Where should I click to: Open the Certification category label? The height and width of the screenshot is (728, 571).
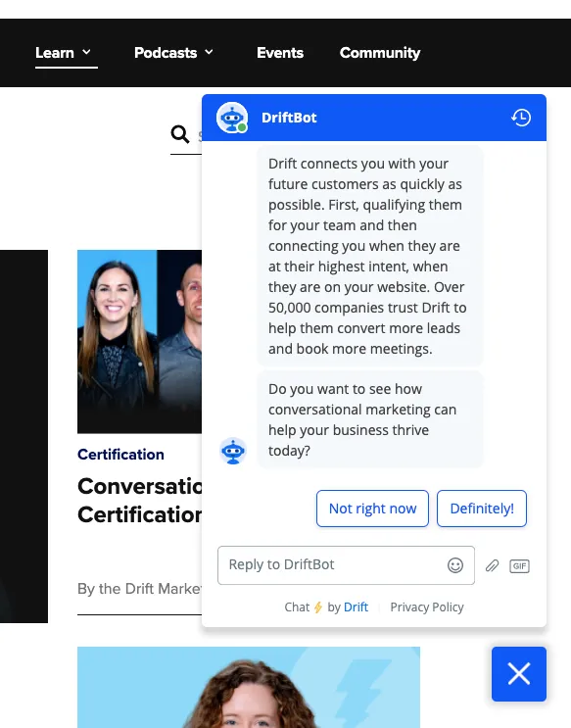[x=120, y=455]
